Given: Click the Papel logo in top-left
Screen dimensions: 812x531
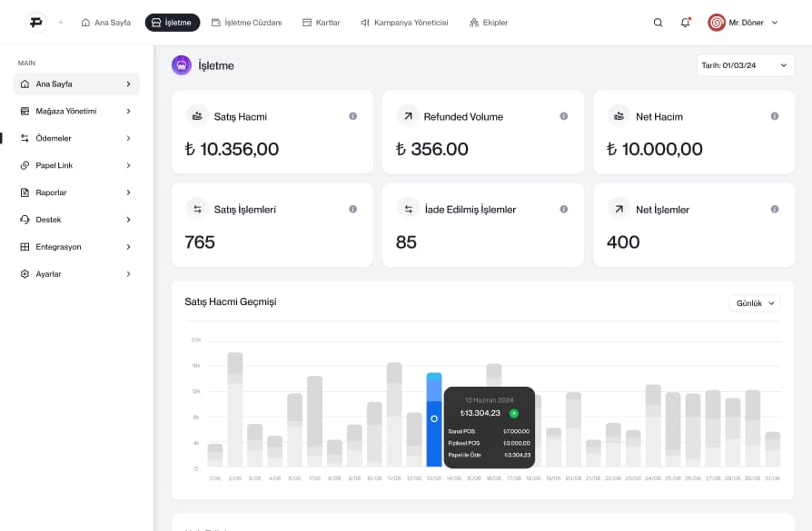Looking at the screenshot, I should [x=35, y=23].
